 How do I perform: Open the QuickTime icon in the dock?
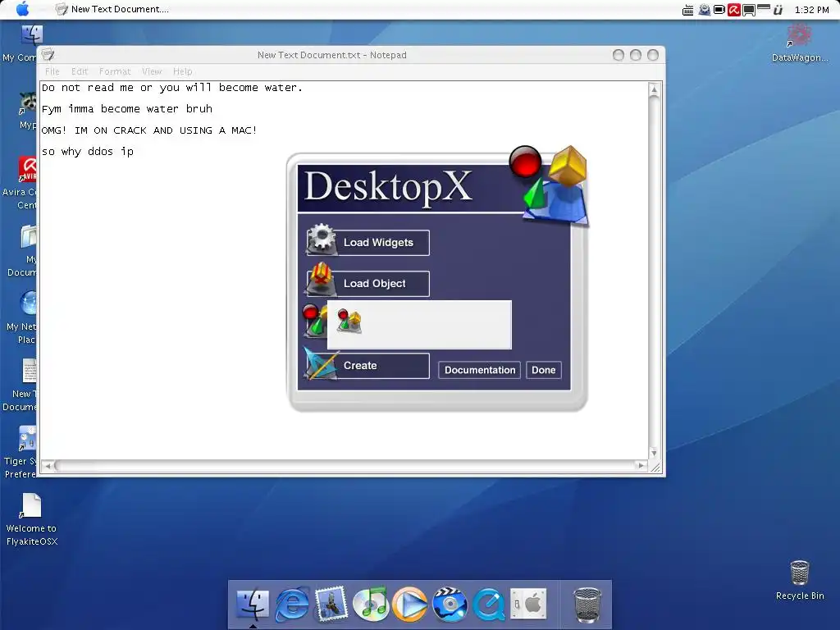point(488,605)
